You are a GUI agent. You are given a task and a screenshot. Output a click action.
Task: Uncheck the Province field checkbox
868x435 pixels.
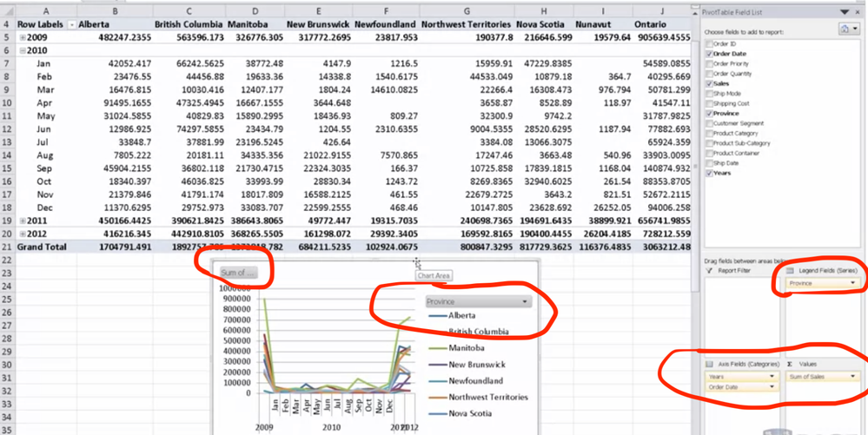coord(710,114)
